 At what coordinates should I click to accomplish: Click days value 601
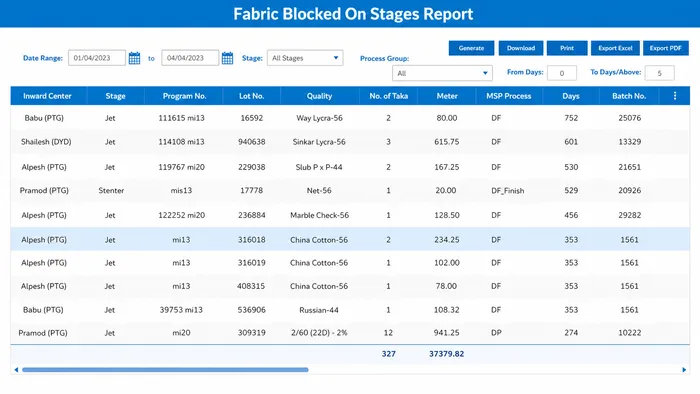coord(571,142)
